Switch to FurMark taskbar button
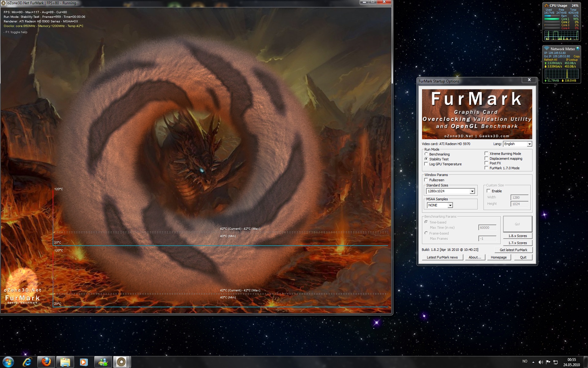Screen dimensions: 588x368 [122, 362]
